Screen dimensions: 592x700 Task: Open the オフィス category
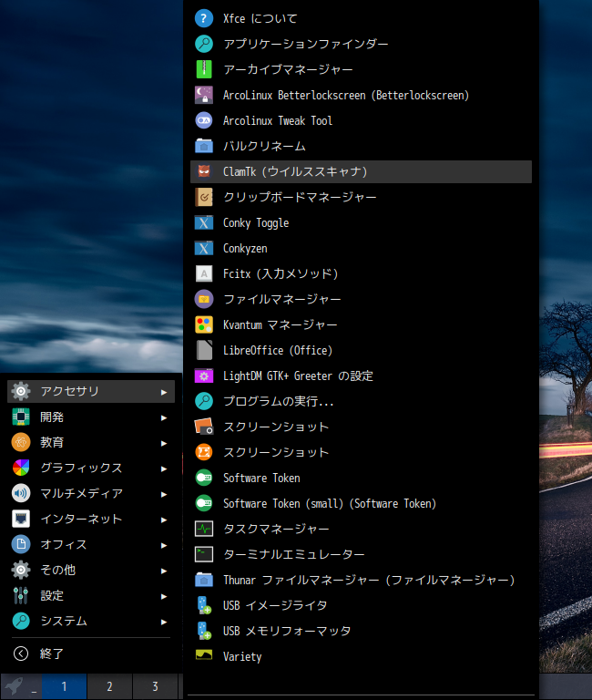coord(91,544)
